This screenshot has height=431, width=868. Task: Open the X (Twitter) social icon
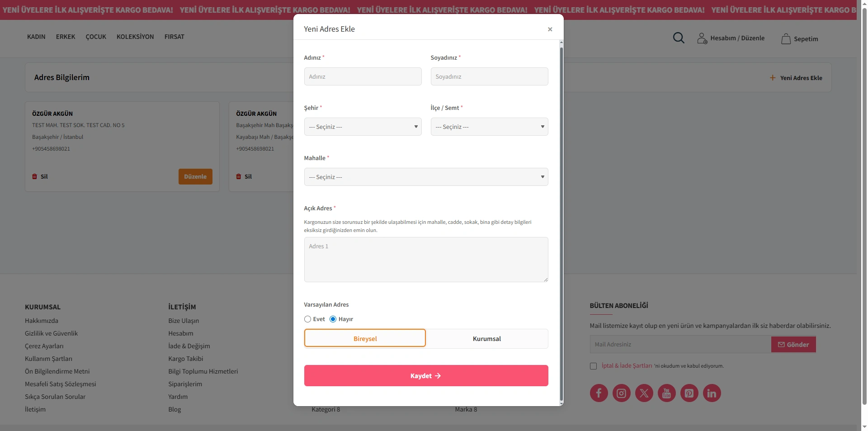click(x=644, y=393)
